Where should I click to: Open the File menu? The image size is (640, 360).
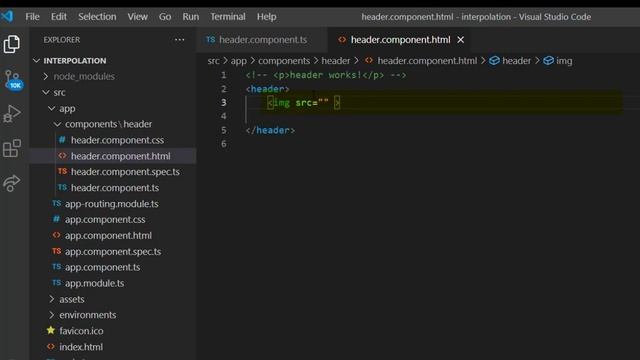pos(32,17)
